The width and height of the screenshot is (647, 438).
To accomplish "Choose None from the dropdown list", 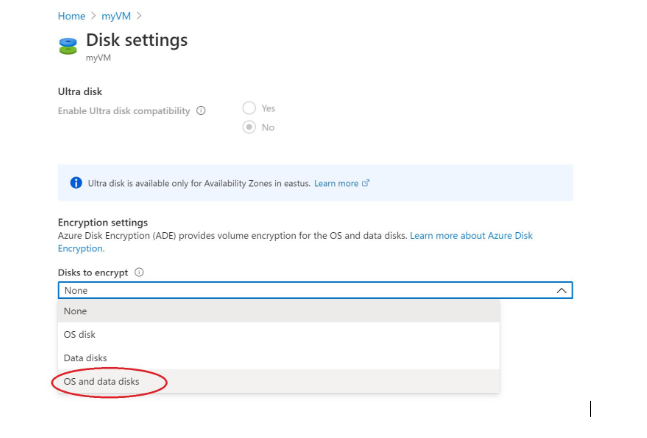I will click(279, 311).
